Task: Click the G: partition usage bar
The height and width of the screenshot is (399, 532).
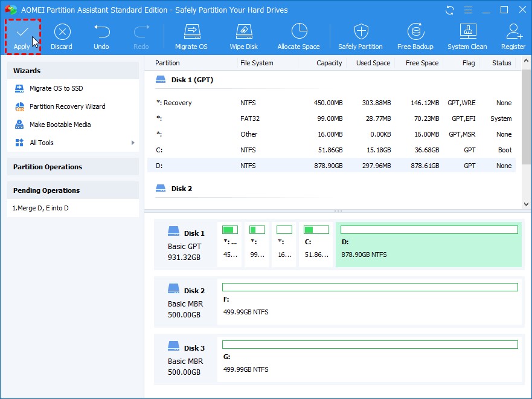Action: (x=370, y=345)
